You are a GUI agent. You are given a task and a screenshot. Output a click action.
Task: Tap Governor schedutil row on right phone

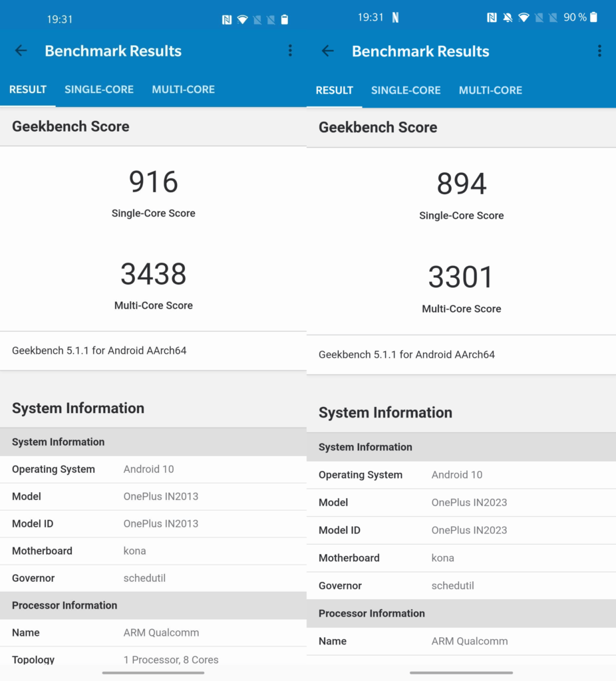click(x=462, y=586)
